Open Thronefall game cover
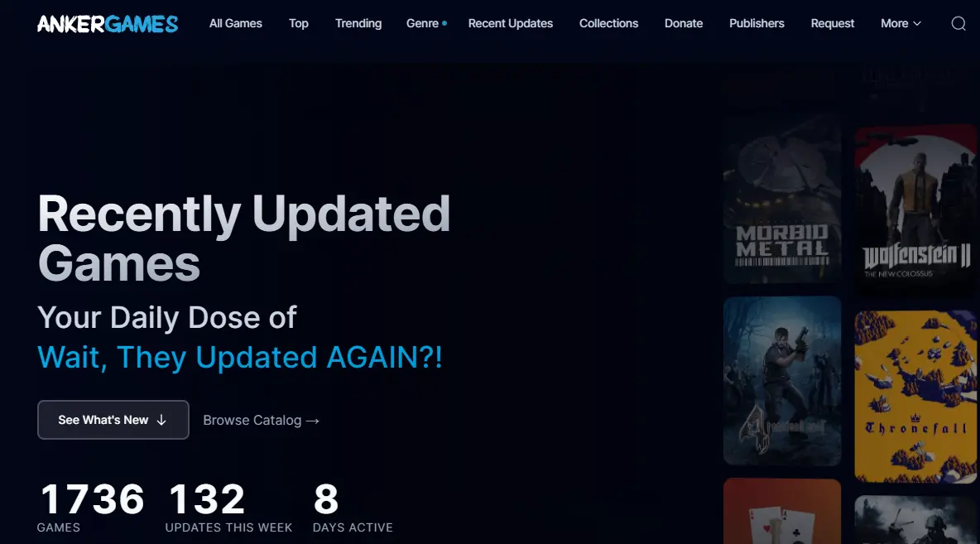The height and width of the screenshot is (544, 980). point(915,397)
